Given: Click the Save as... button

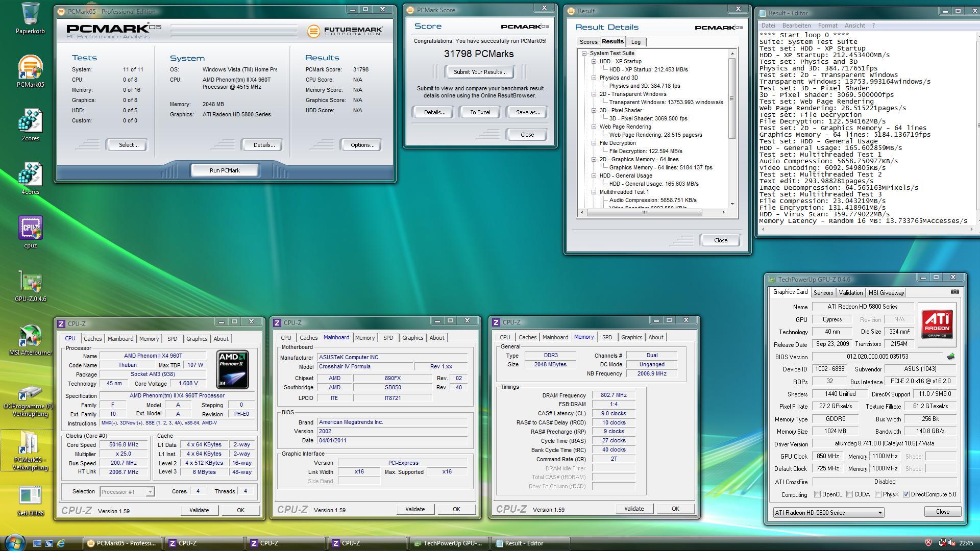Looking at the screenshot, I should click(x=528, y=112).
